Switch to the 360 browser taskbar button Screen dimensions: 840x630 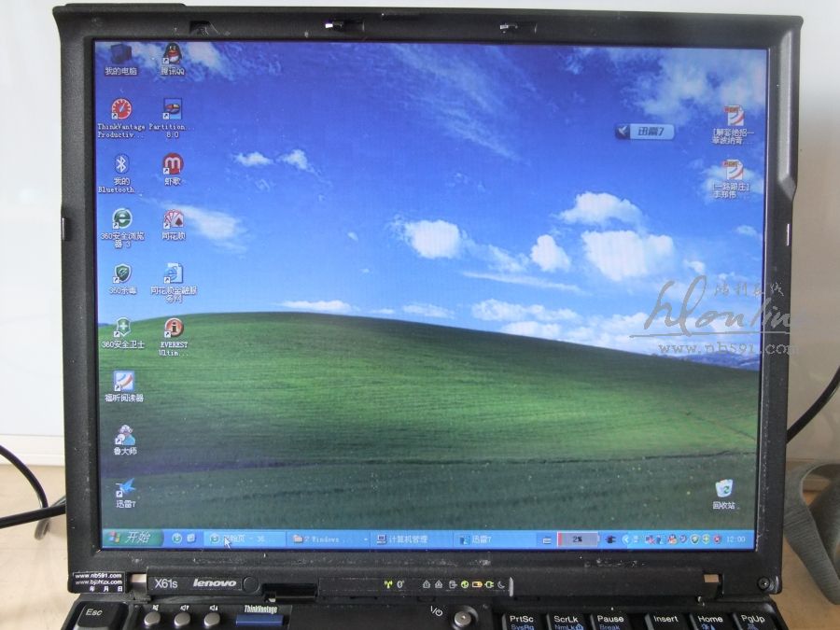point(245,539)
